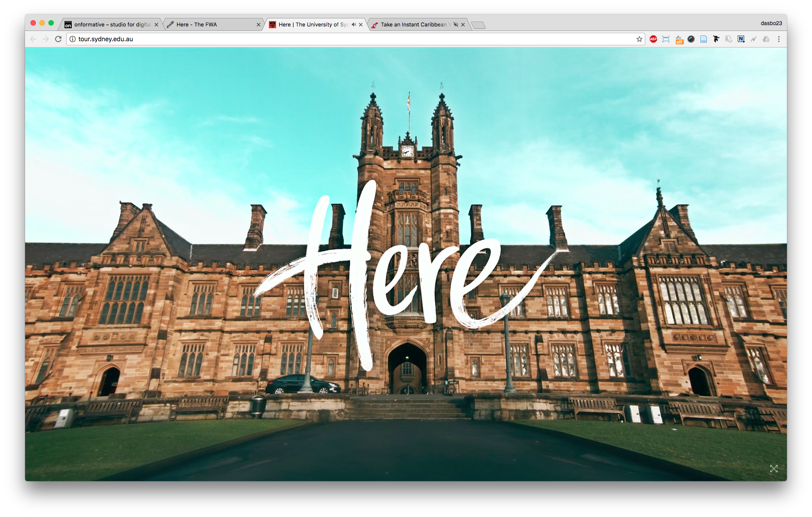Click the yellow minimize window button

pyautogui.click(x=42, y=23)
